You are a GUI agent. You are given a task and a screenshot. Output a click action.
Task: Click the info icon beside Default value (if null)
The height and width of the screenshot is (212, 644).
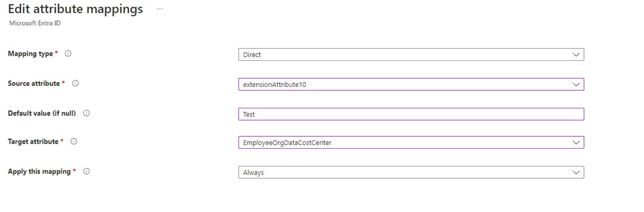pyautogui.click(x=86, y=113)
